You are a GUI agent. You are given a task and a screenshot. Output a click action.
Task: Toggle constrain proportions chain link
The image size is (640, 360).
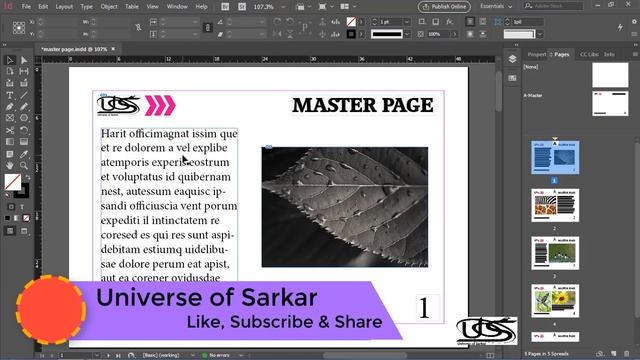tap(138, 28)
